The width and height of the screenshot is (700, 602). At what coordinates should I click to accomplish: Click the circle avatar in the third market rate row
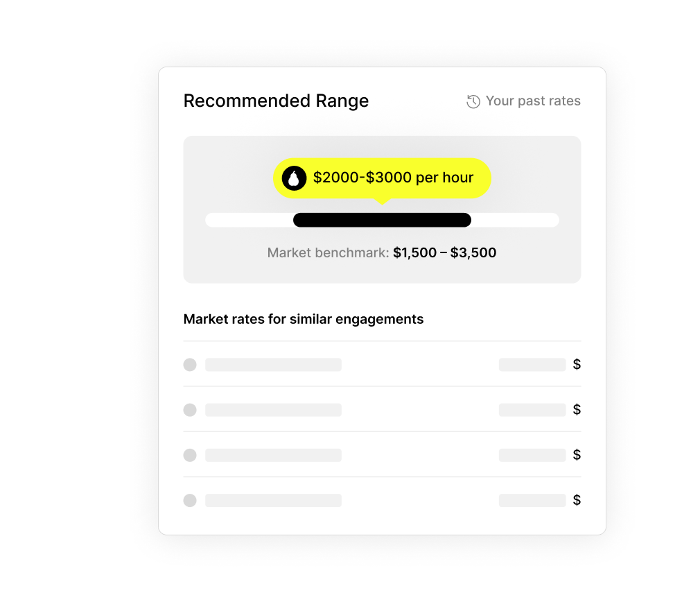[190, 455]
